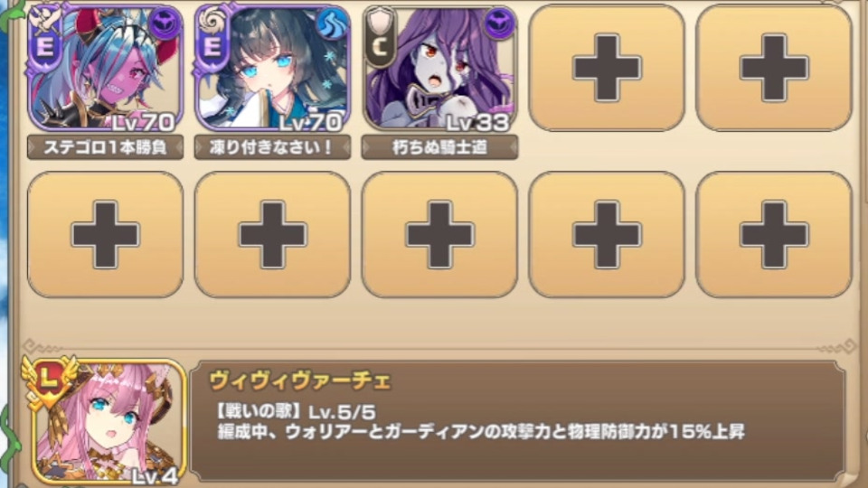This screenshot has width=868, height=488.
Task: Click water element icon on black-haired girl card
Action: click(332, 24)
